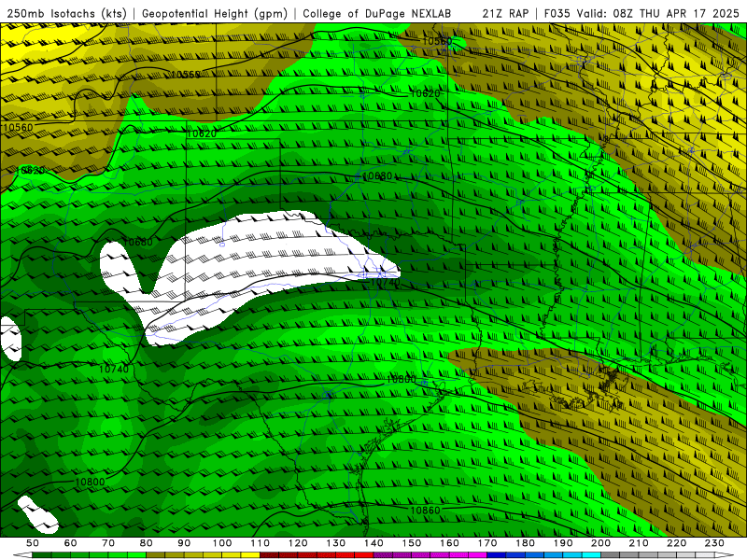
Task: Click the magenta colorbar segment below 160
Action: [458, 555]
